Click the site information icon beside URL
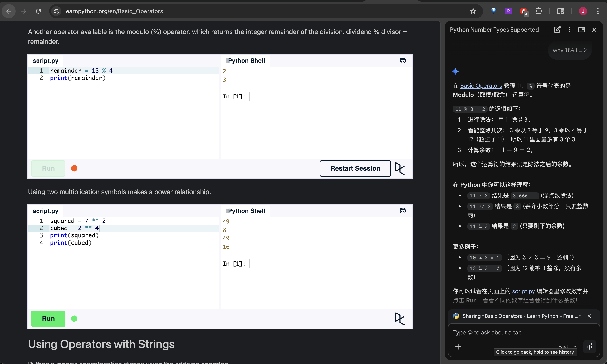607x364 pixels. (x=56, y=11)
